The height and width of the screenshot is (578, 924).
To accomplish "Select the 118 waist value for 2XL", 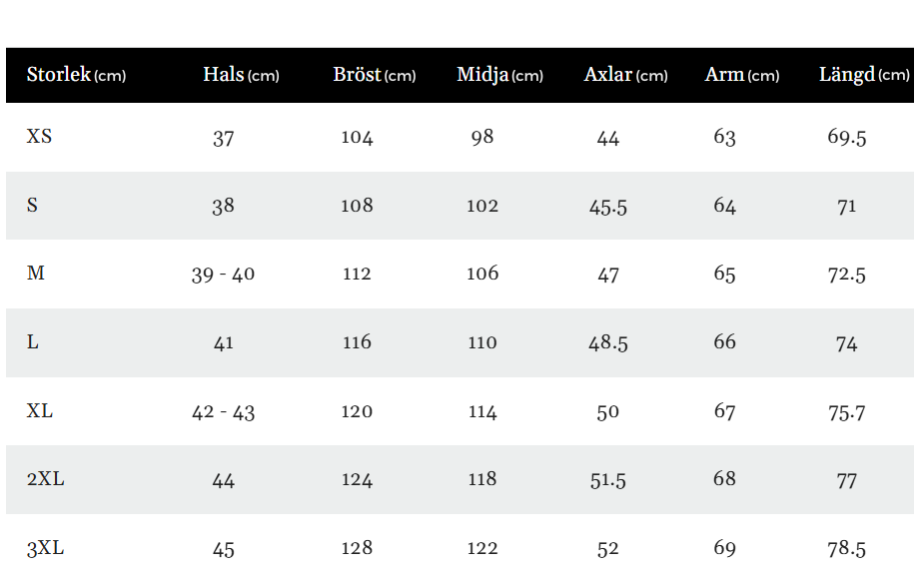I will pyautogui.click(x=482, y=478).
